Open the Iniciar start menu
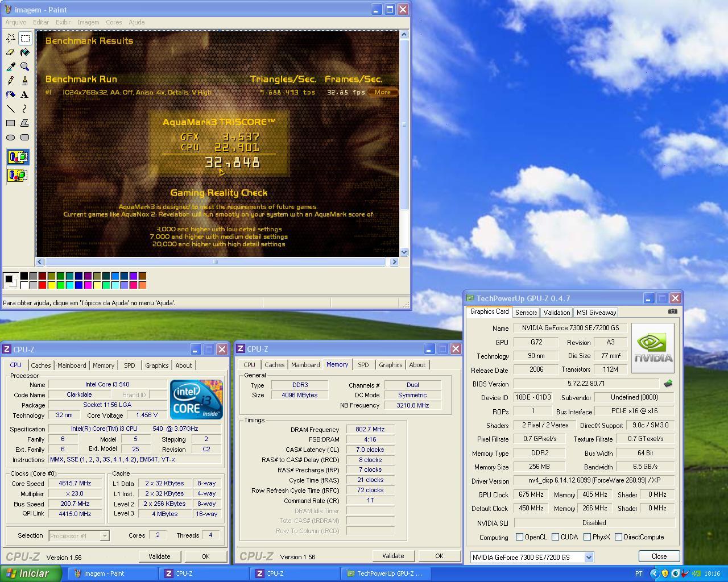The height and width of the screenshot is (582, 728). (x=31, y=573)
